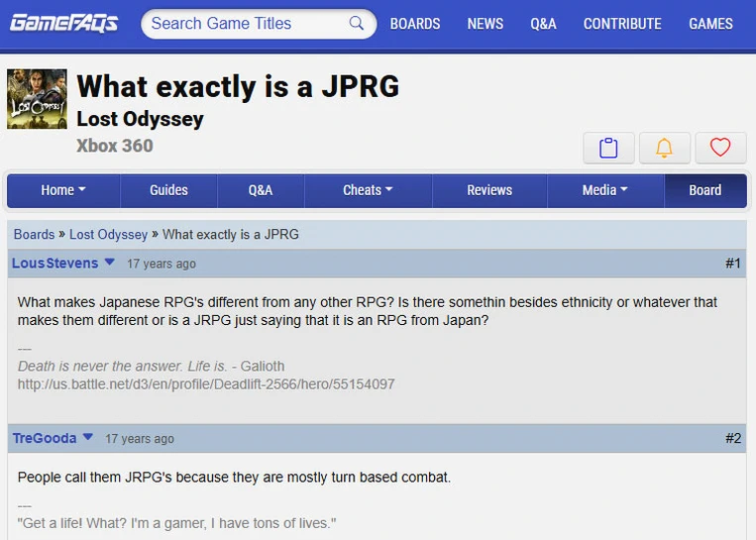Open the Board tab
The width and height of the screenshot is (756, 540).
point(704,190)
